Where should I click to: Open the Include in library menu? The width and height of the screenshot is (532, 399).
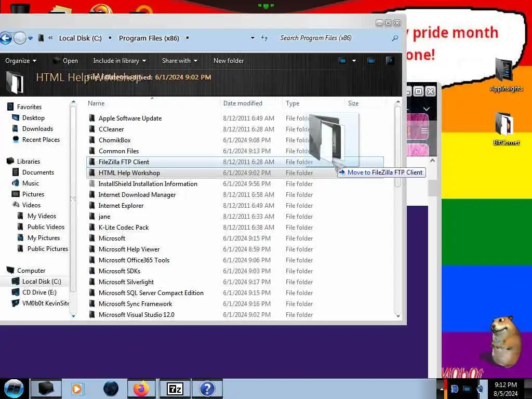[x=119, y=61]
